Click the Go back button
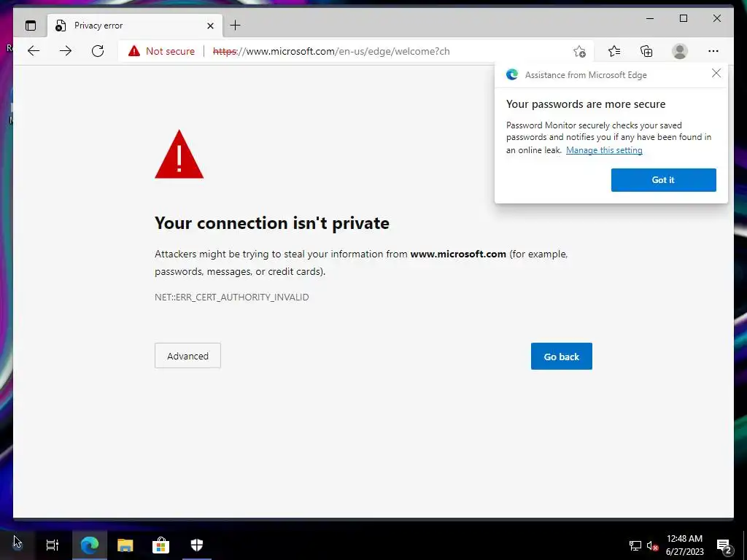The height and width of the screenshot is (560, 747). (x=562, y=356)
